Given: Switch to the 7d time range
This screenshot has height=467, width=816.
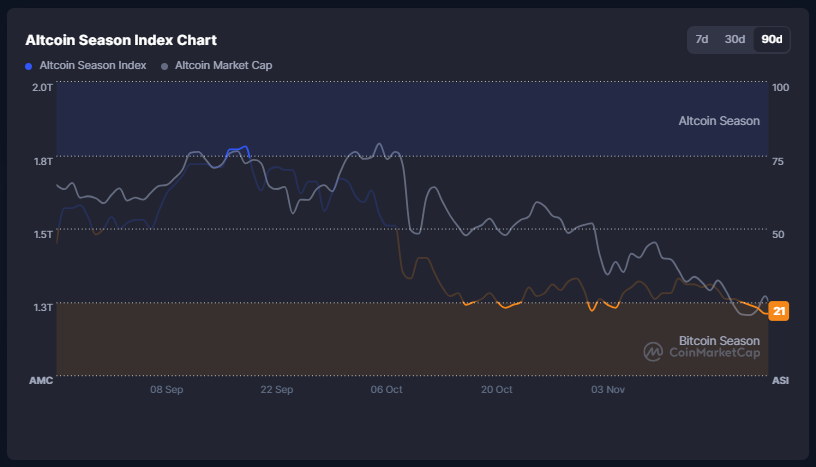Looking at the screenshot, I should [702, 39].
